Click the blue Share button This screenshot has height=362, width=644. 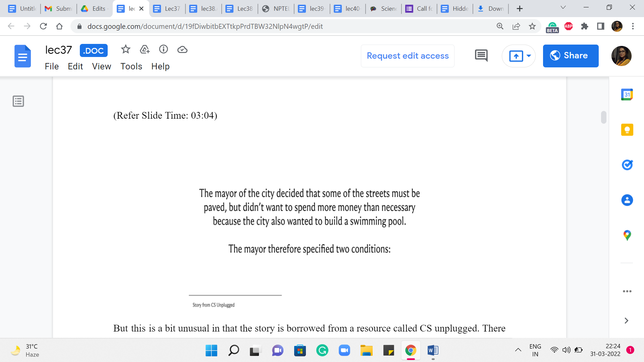point(571,56)
